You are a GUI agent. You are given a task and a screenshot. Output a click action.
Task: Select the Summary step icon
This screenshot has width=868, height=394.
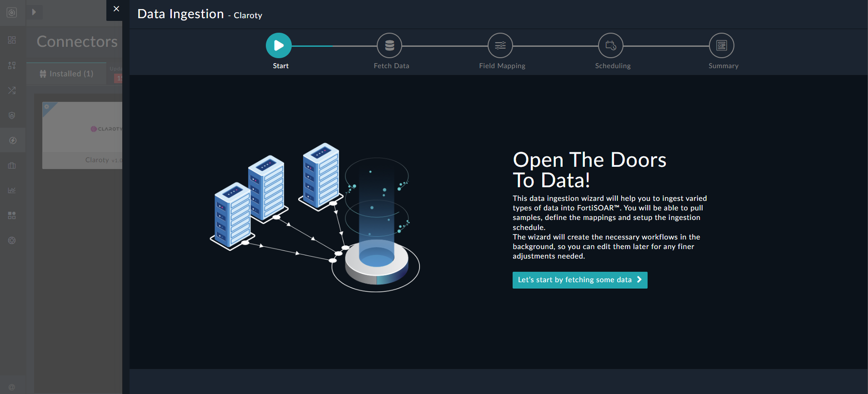pos(721,45)
